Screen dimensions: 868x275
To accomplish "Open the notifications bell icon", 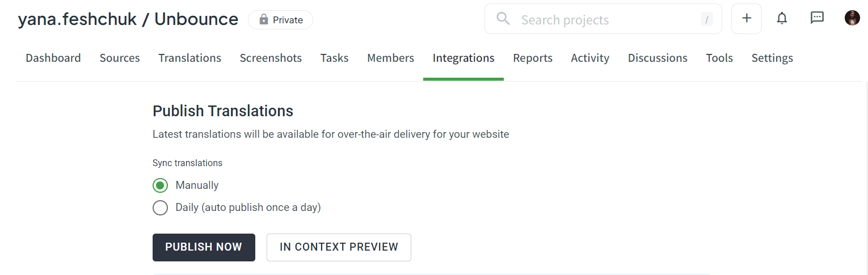I will (x=782, y=19).
